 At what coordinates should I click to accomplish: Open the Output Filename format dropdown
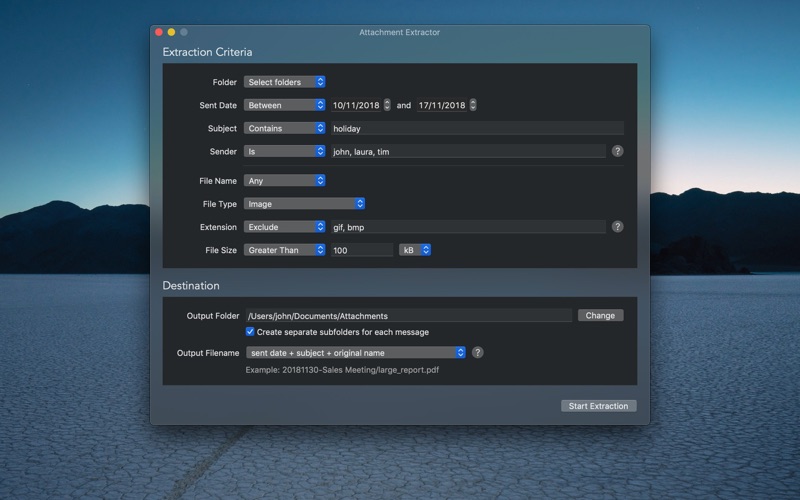click(356, 353)
